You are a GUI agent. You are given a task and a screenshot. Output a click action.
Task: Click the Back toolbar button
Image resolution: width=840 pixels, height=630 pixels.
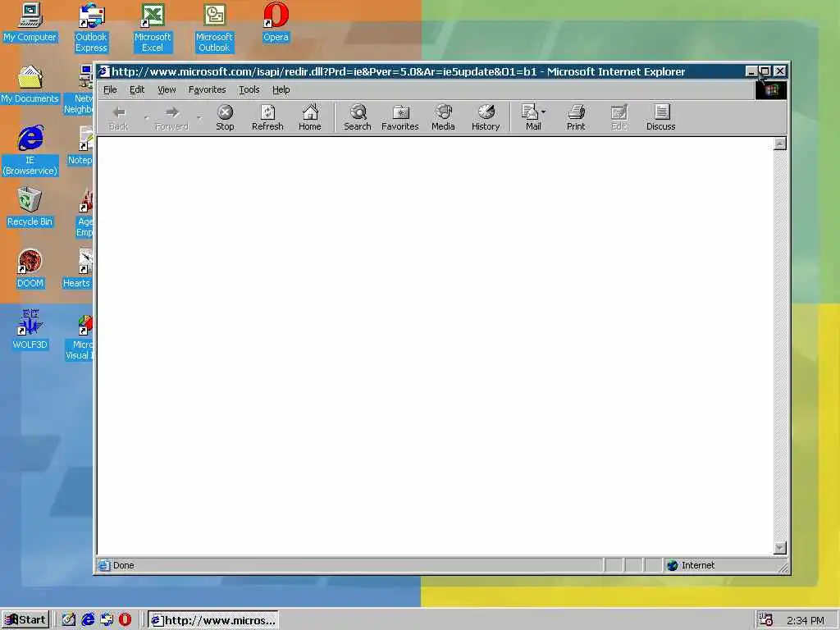click(119, 117)
